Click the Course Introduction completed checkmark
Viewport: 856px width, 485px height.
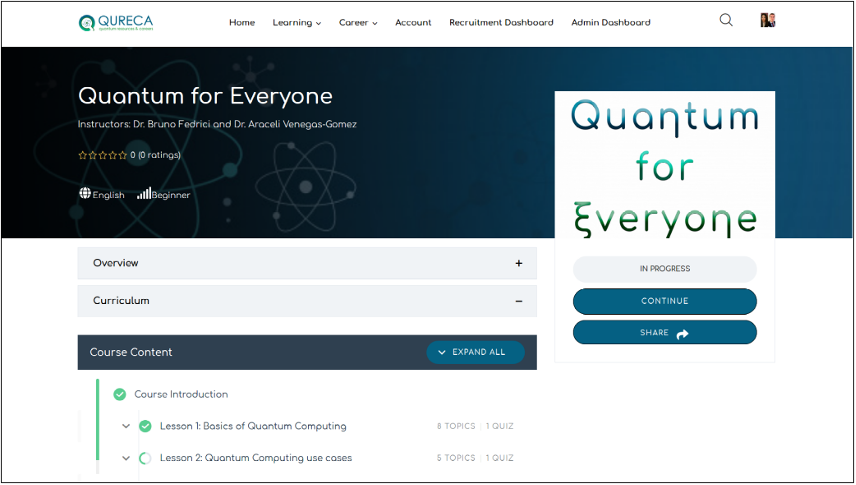(x=120, y=395)
